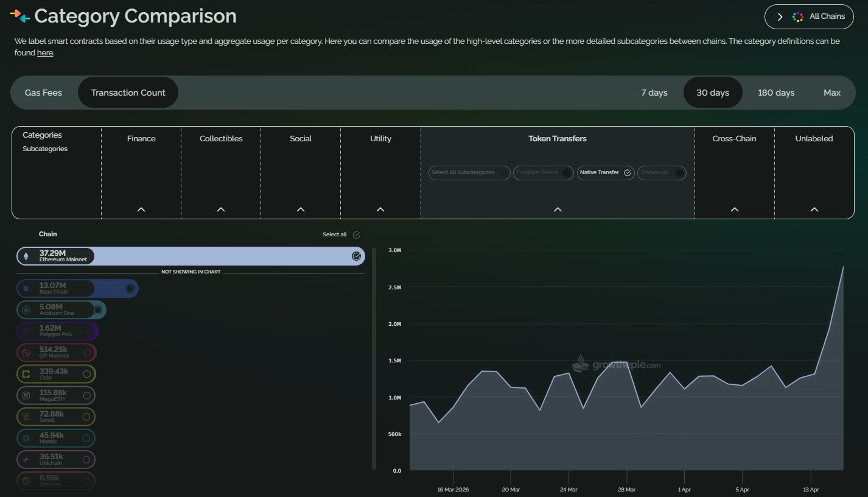Click the OP Mainnet logo icon
The height and width of the screenshot is (497, 868).
tap(26, 353)
